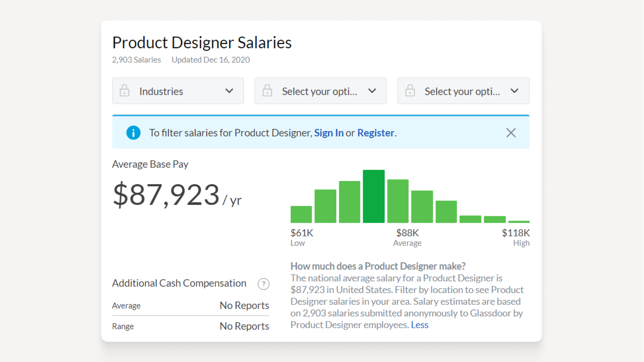
Task: Expand the middle Select your options dropdown
Action: (320, 90)
